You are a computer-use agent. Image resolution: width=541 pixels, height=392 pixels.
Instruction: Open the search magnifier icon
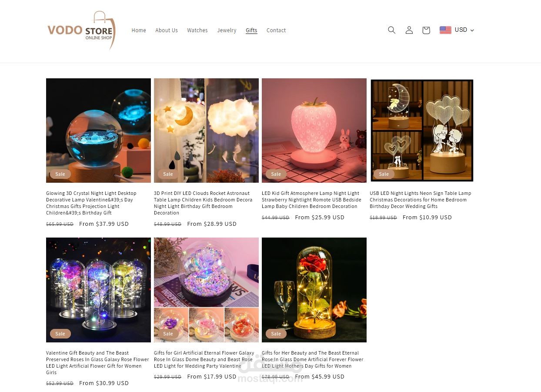pyautogui.click(x=391, y=30)
